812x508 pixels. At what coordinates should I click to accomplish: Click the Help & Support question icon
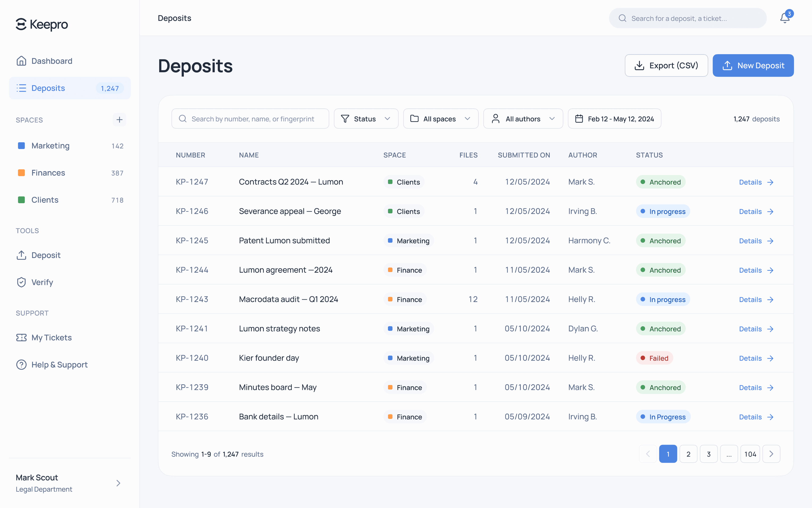point(21,364)
